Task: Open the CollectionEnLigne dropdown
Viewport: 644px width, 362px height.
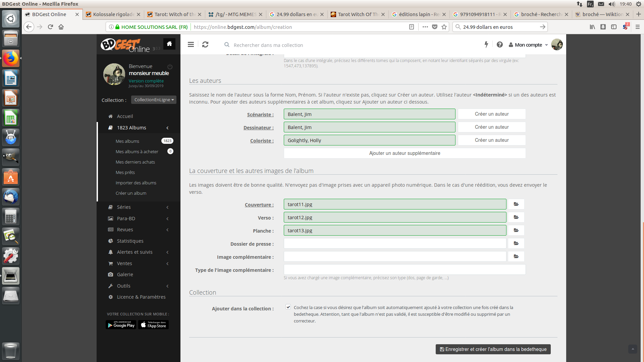Action: coord(154,100)
